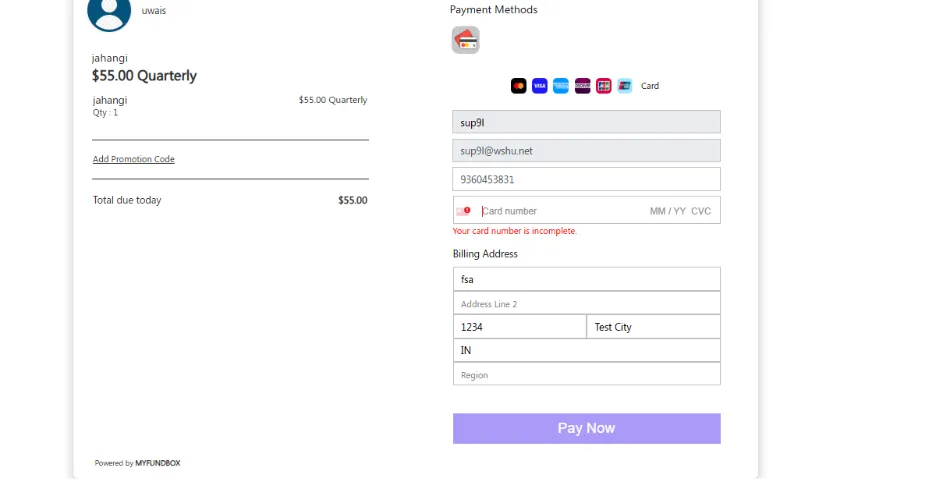
Task: Click the 'Your card number is incomplete.' message
Action: click(x=515, y=231)
